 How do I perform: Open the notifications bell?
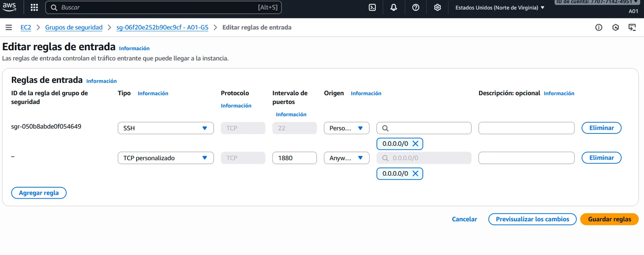coord(393,8)
